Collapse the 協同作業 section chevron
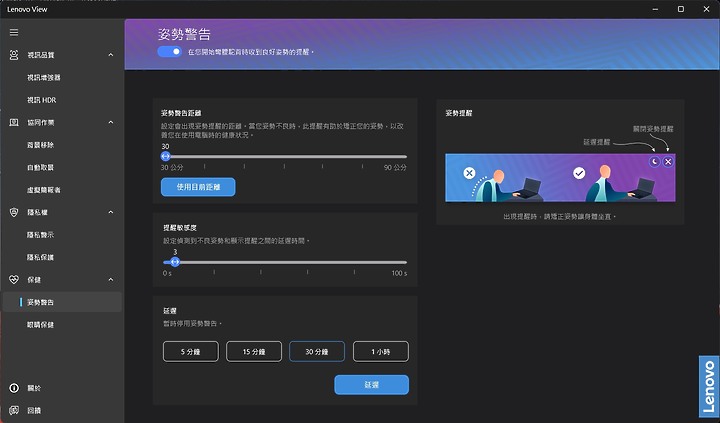 (111, 123)
